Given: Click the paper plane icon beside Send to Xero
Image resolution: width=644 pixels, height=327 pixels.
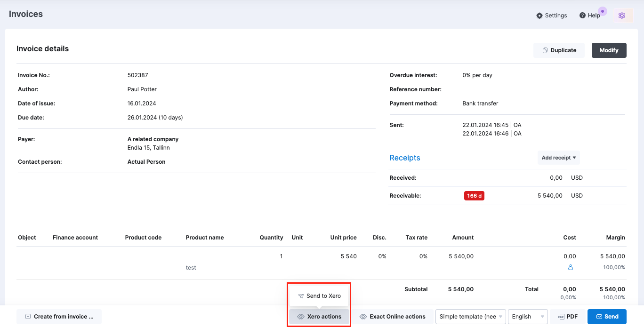Looking at the screenshot, I should [300, 295].
